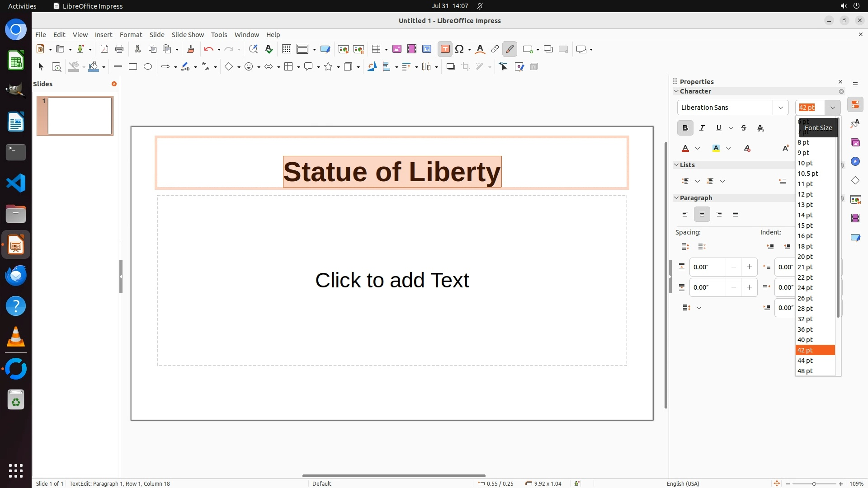Collapse the Lists section expander

pos(676,165)
